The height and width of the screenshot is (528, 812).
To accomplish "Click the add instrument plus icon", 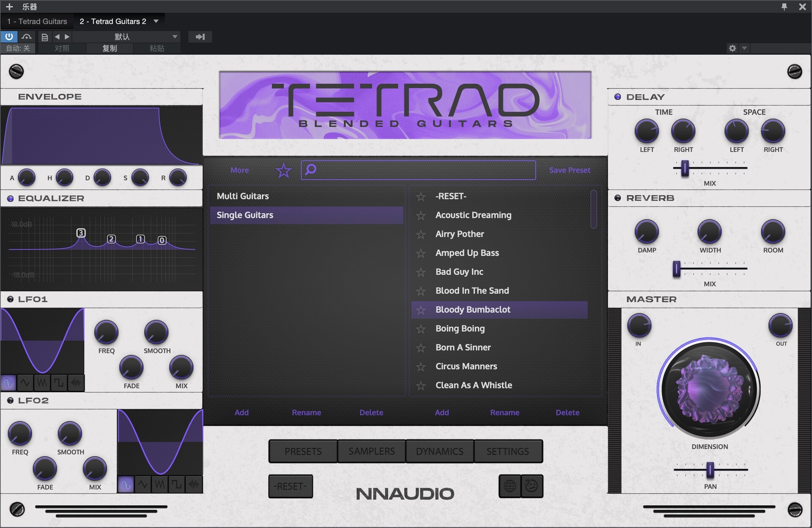I will (9, 6).
